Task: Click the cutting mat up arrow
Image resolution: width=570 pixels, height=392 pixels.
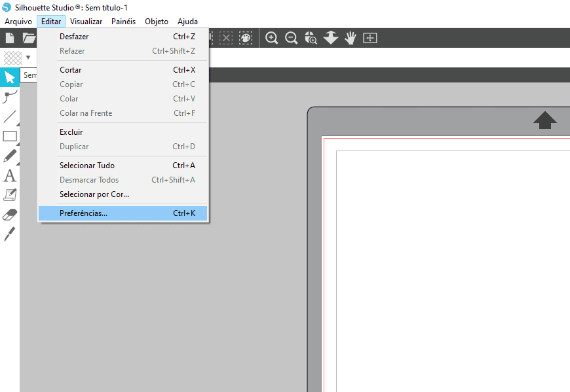Action: pos(544,120)
